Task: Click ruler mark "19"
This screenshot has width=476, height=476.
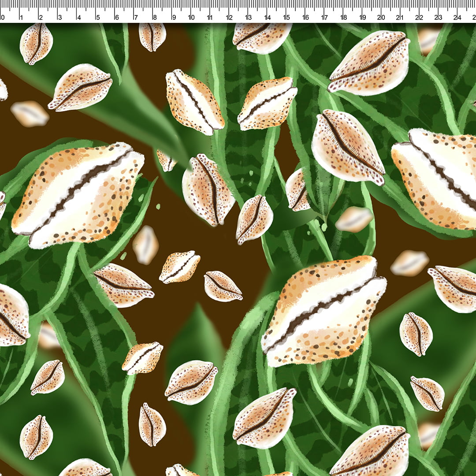Action: (x=363, y=17)
